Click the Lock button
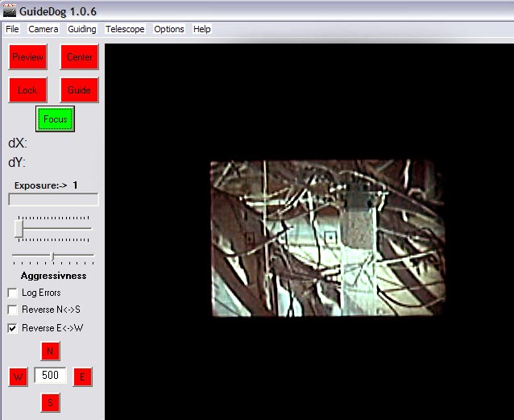Viewport: 514px width, 420px height. point(28,90)
